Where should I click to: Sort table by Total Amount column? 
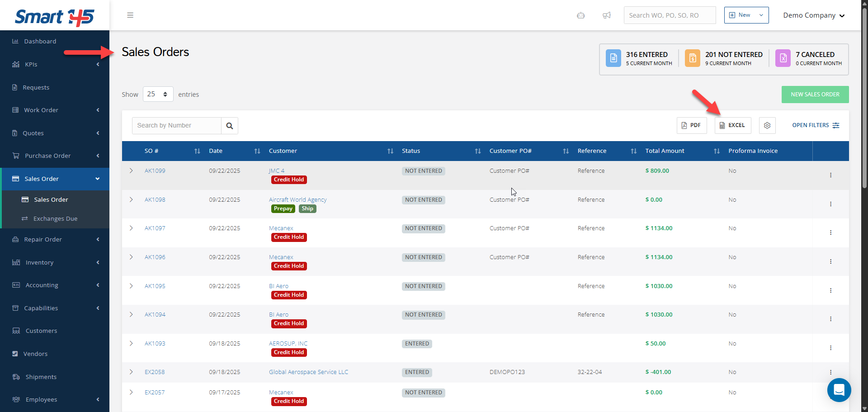(x=717, y=151)
